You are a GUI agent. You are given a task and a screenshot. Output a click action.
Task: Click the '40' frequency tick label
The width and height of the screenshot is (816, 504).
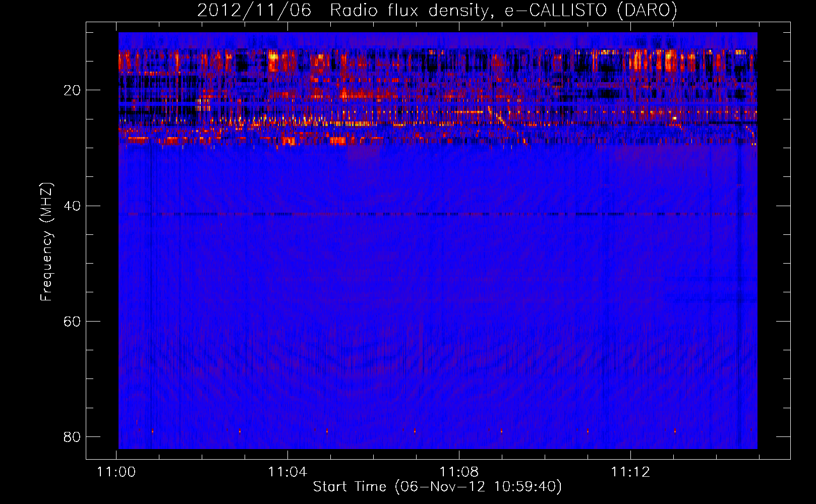coord(72,206)
